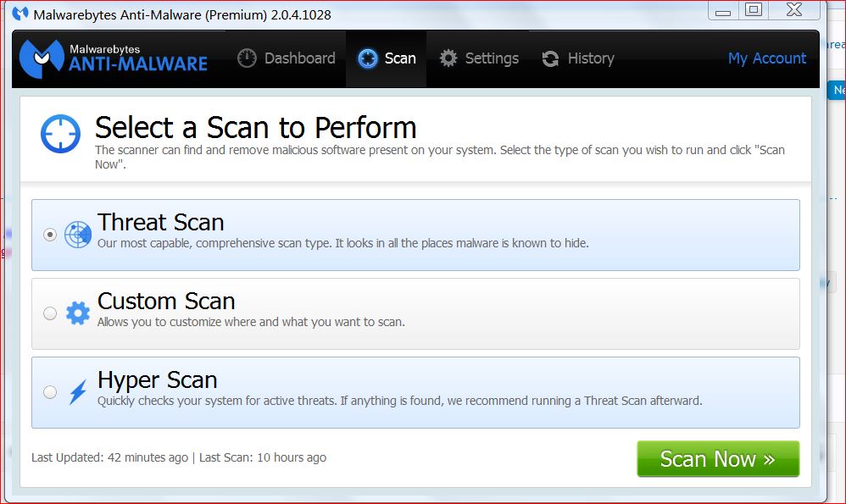This screenshot has height=504, width=846.
Task: Go to the History tab
Action: (x=578, y=58)
